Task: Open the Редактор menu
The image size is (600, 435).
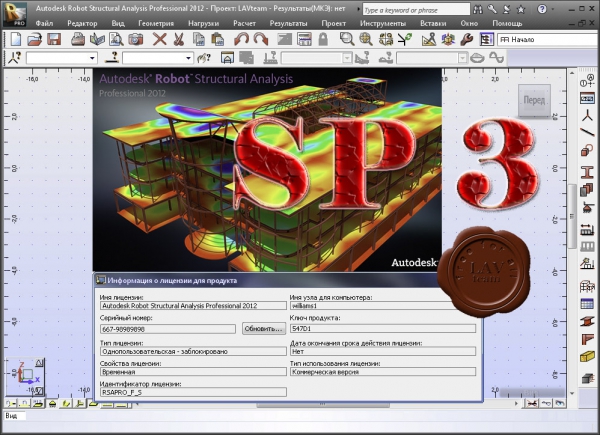Action: (82, 23)
